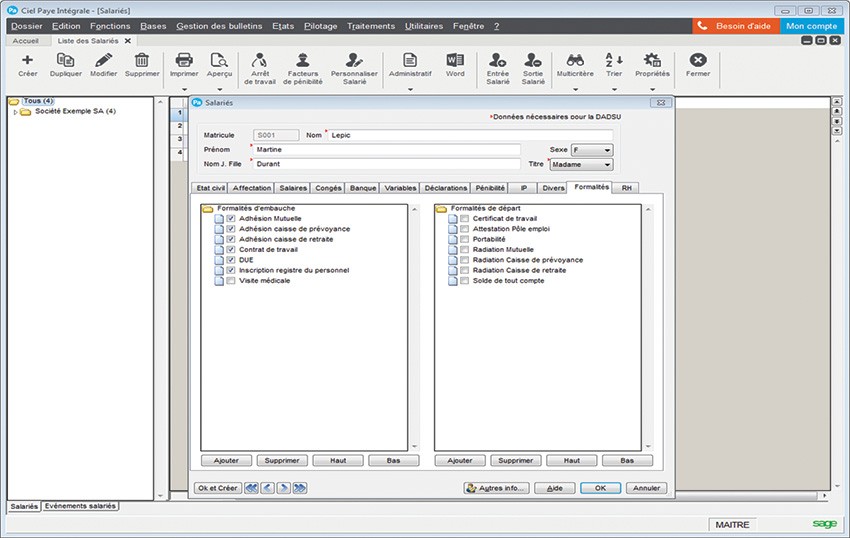Switch to the Etat civil tab

(x=210, y=188)
